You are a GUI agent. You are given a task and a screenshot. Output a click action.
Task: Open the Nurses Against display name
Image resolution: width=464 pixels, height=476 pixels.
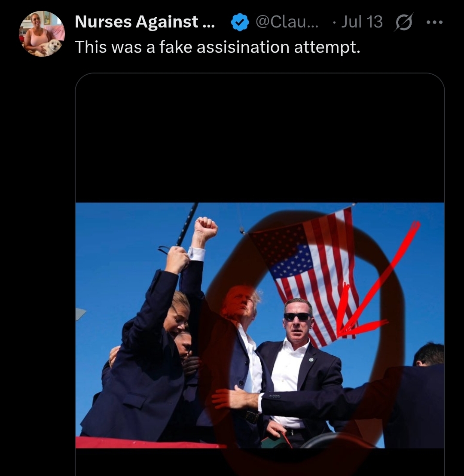(144, 22)
